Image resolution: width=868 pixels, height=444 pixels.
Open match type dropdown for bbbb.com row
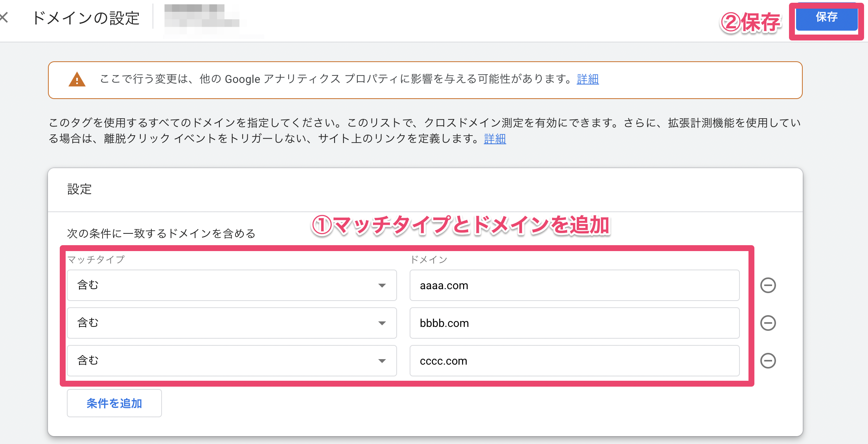pyautogui.click(x=231, y=323)
